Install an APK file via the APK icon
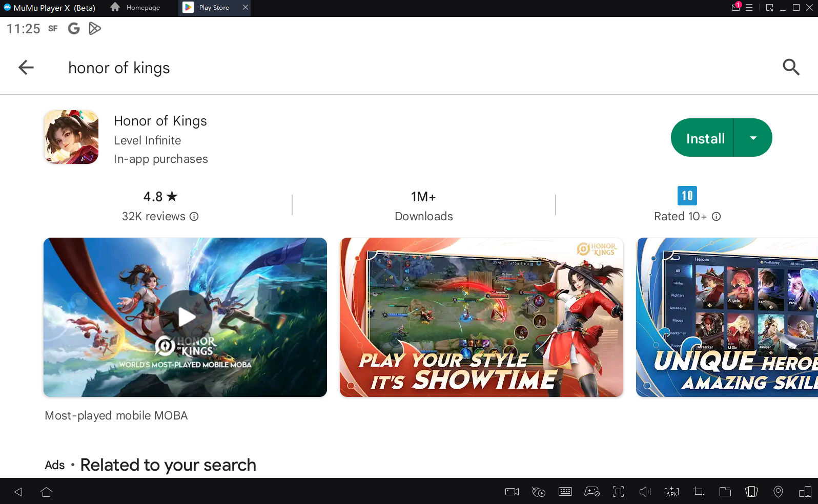Screen dimensions: 818x504 pos(671,492)
